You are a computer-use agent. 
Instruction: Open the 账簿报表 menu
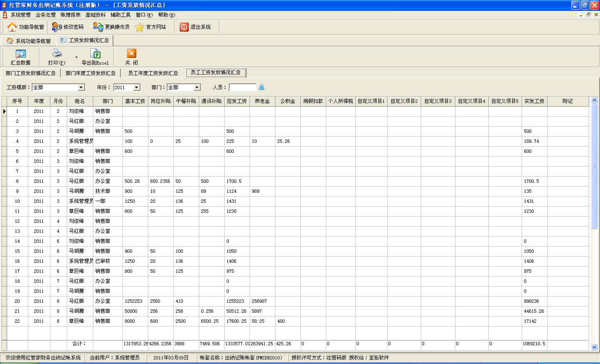[70, 15]
